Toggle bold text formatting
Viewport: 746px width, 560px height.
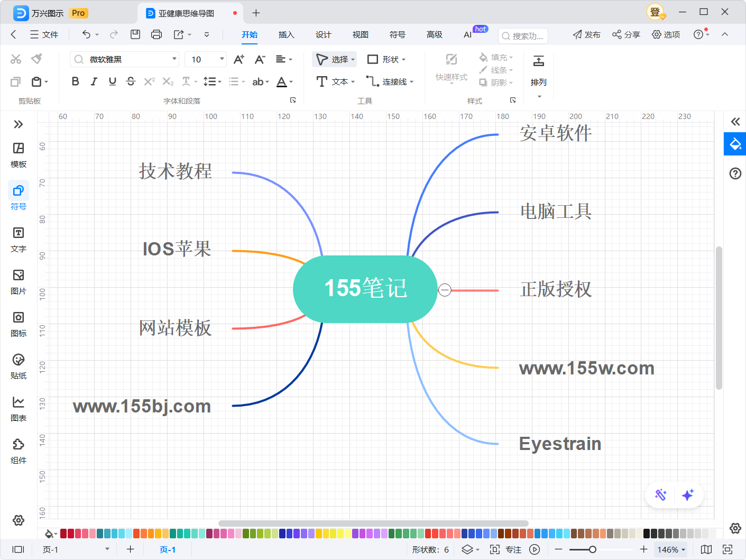[75, 81]
